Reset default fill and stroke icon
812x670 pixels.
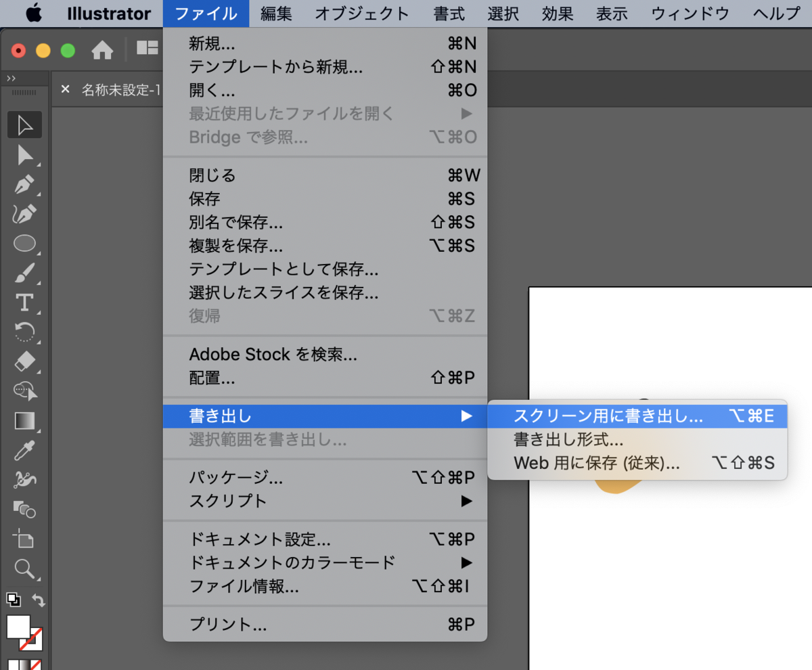point(14,600)
